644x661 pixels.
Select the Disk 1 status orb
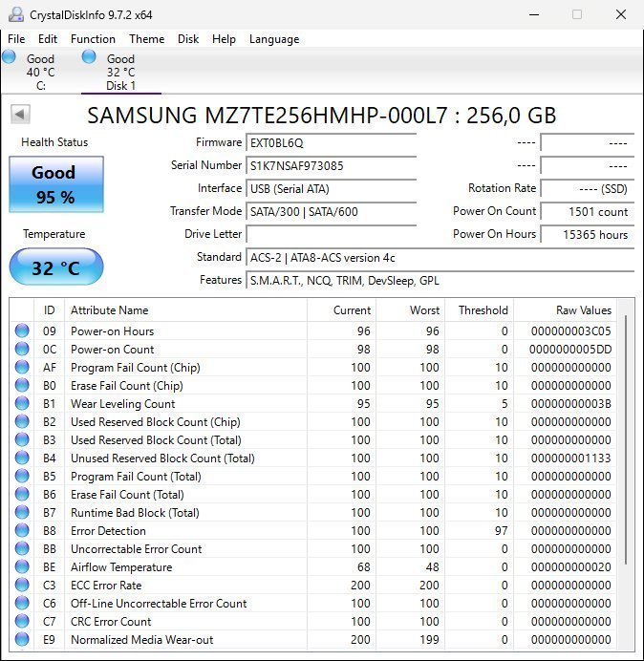pos(89,56)
